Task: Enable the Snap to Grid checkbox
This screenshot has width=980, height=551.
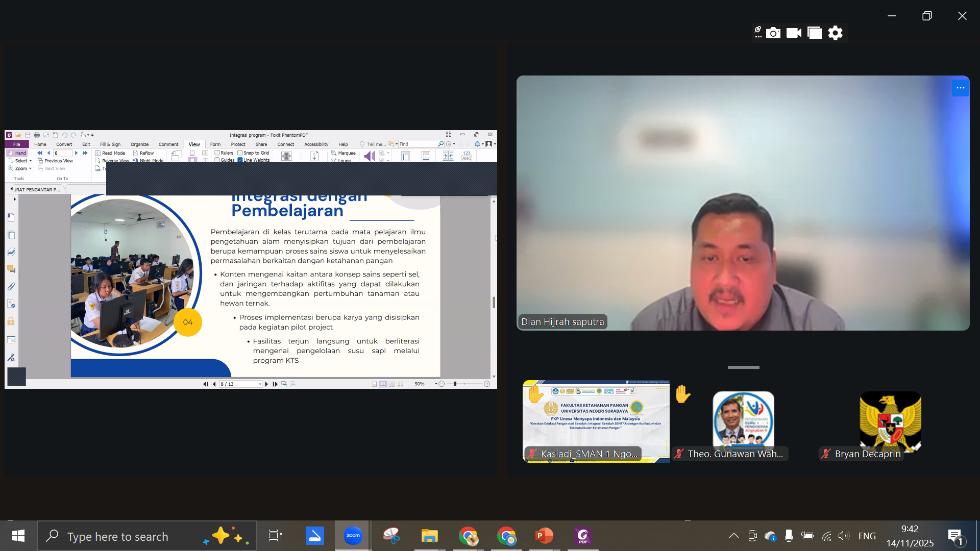Action: pyautogui.click(x=240, y=153)
